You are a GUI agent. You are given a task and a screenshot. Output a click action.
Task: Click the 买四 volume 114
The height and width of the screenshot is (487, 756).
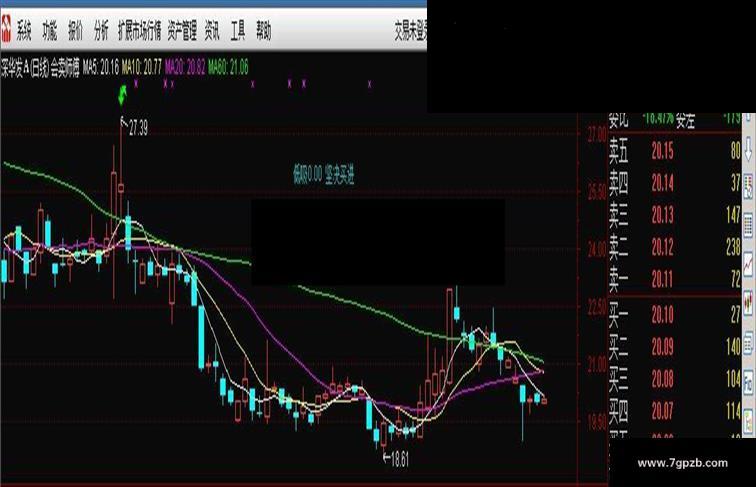(x=733, y=411)
